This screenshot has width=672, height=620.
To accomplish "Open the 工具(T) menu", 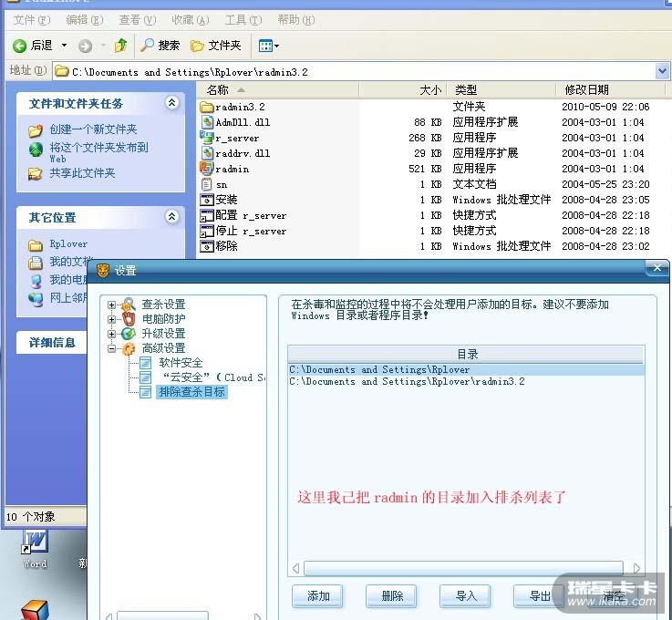I will coord(243,20).
